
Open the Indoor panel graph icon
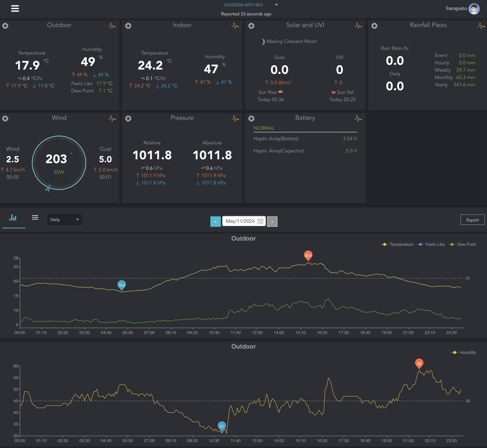pyautogui.click(x=235, y=26)
